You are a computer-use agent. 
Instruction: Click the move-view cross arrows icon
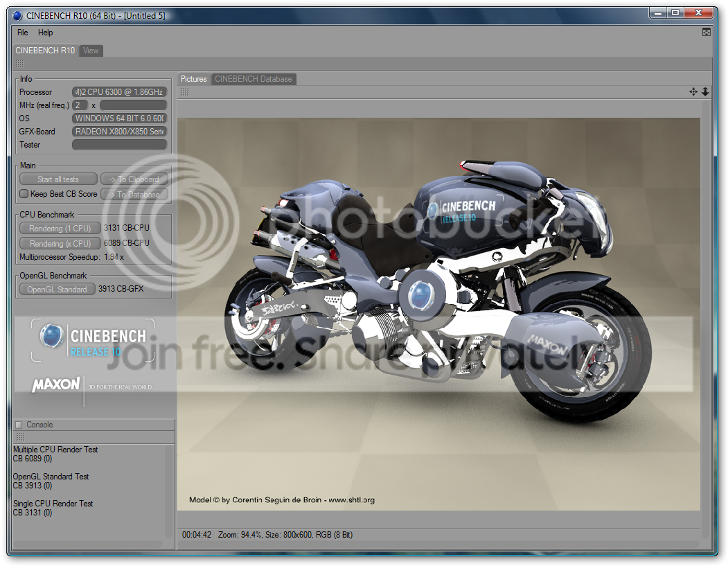(x=693, y=92)
